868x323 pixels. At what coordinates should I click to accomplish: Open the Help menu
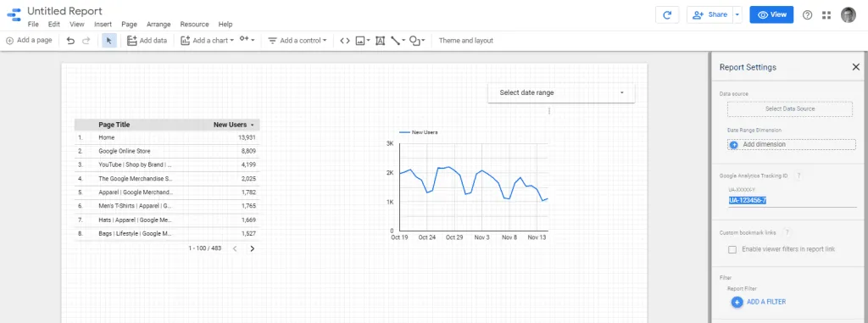click(x=225, y=25)
